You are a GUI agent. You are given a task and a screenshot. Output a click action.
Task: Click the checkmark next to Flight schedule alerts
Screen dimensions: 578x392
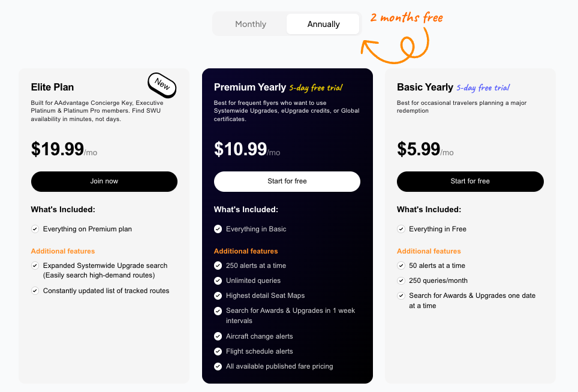click(218, 351)
